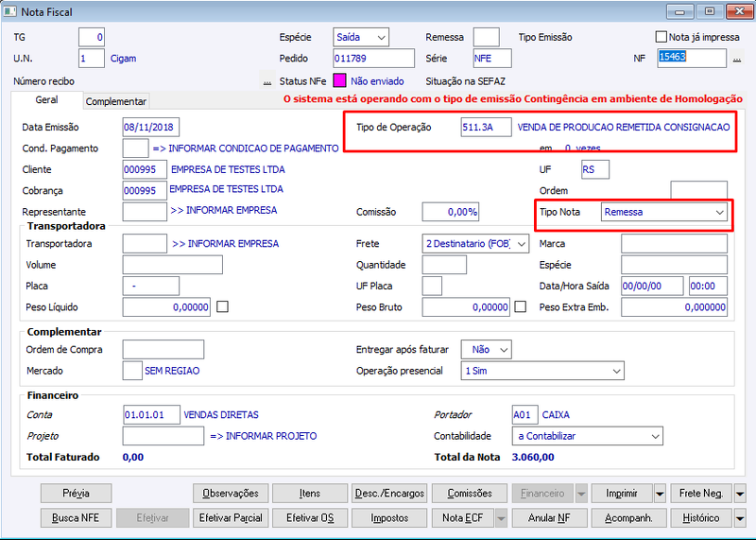Click the Cond. Pagamento field

click(135, 148)
